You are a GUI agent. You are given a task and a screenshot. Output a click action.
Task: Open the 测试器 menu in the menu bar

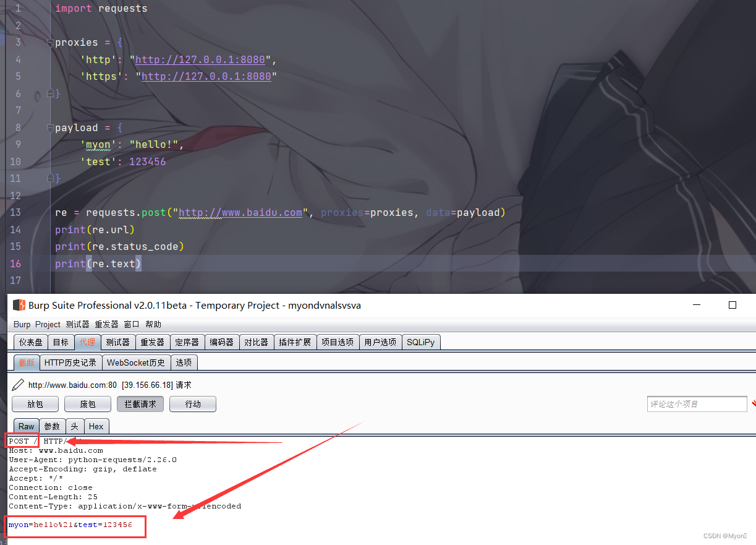pos(78,324)
